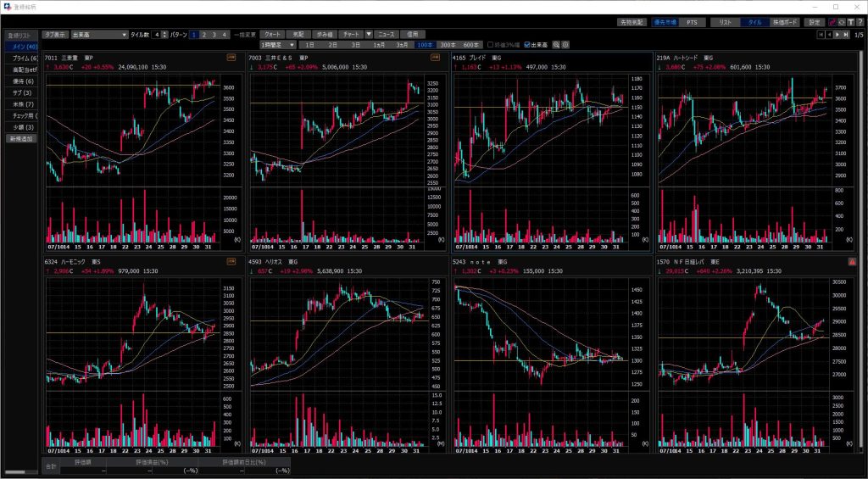Click the red alert icon on 1570 tile

(x=853, y=262)
